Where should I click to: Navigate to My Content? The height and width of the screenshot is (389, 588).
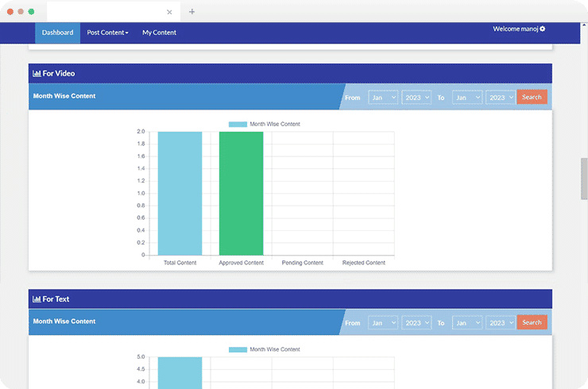[159, 33]
